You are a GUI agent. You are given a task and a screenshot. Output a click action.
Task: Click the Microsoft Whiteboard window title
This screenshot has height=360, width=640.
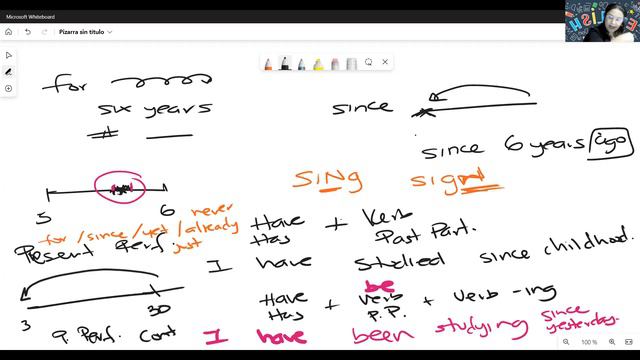(31, 17)
